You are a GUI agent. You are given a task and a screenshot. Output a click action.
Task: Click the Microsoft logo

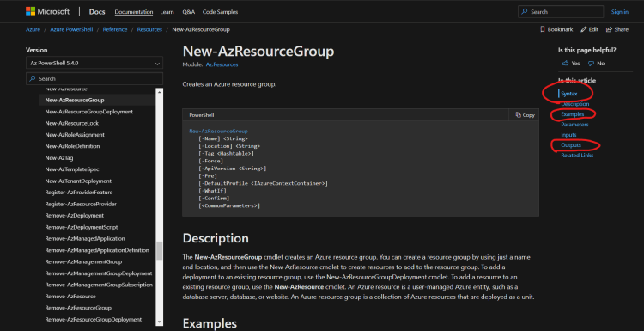click(x=47, y=11)
